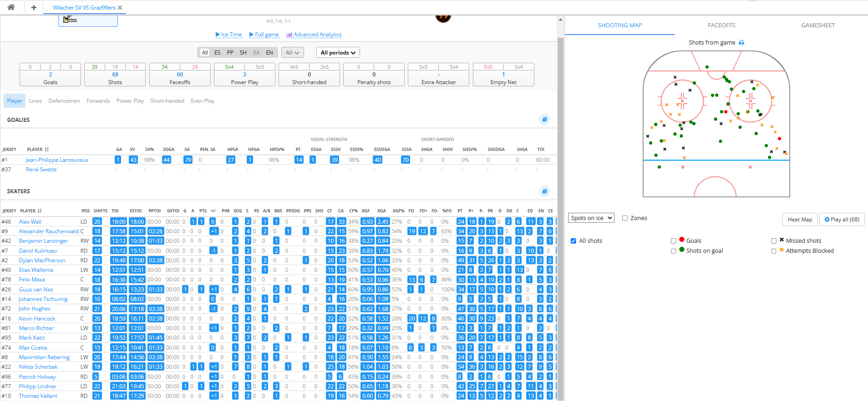868x401 pixels.
Task: Switch to the Faceoffs tab
Action: point(721,25)
